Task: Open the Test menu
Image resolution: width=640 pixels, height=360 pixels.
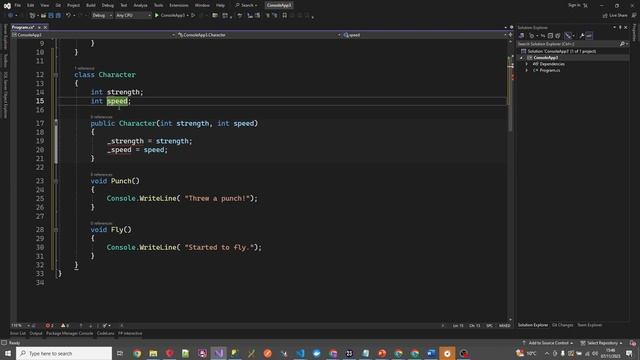Action: tap(124, 5)
